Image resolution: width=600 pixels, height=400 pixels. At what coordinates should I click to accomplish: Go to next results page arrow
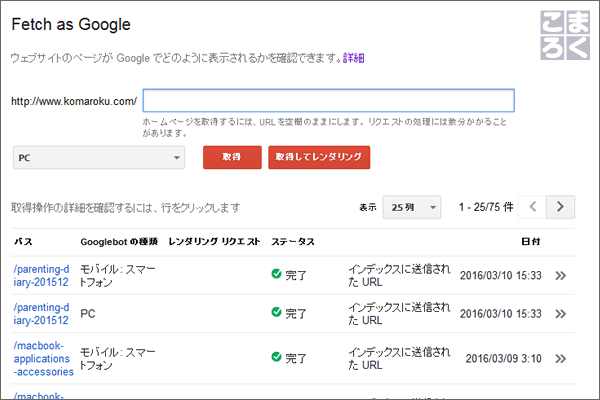pyautogui.click(x=560, y=207)
